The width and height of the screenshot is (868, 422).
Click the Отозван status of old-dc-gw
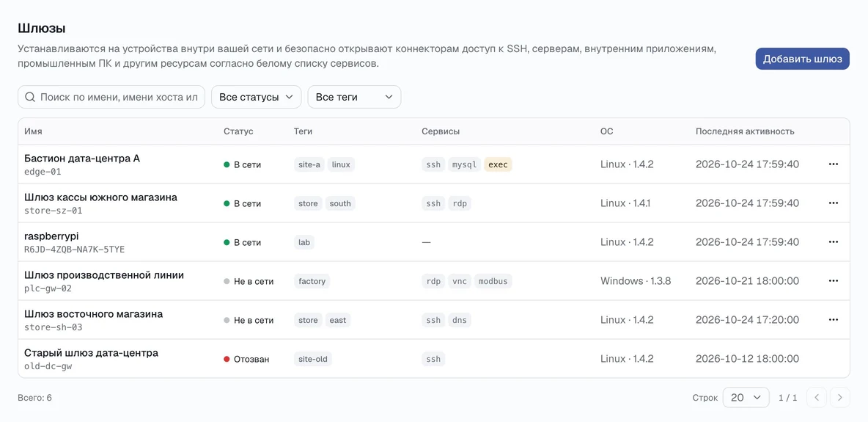coord(246,359)
